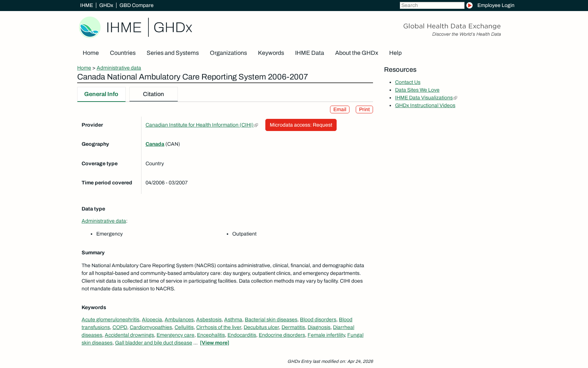Click the Asthma keyword link
588x368 pixels.
click(x=233, y=319)
